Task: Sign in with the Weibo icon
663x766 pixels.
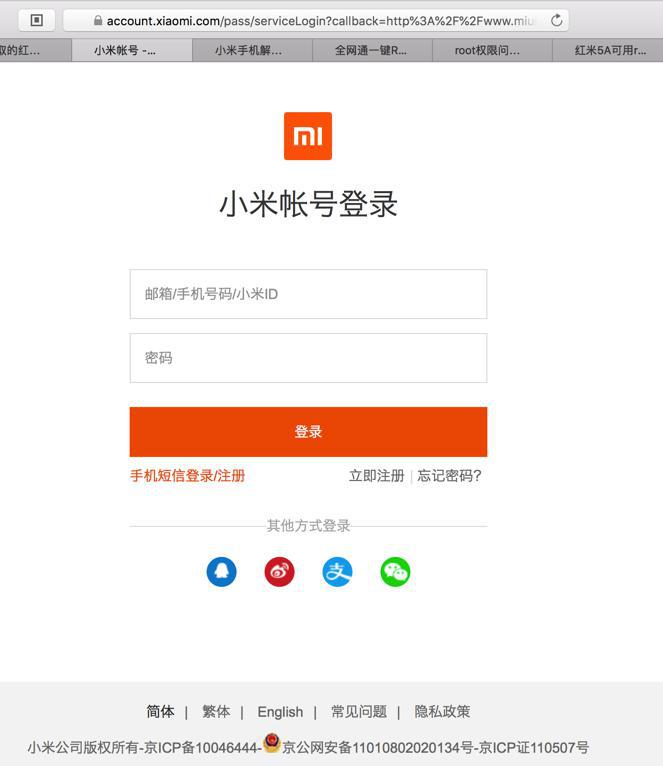Action: [279, 572]
